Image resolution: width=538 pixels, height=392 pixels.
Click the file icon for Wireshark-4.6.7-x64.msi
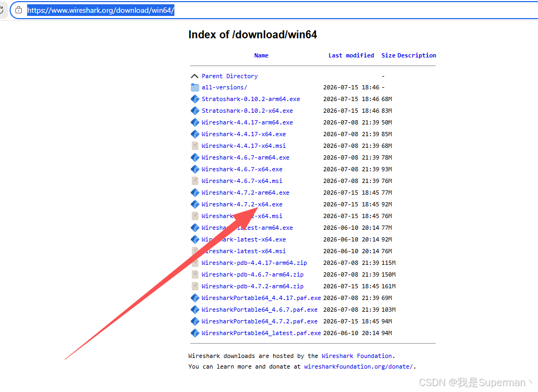coord(195,181)
